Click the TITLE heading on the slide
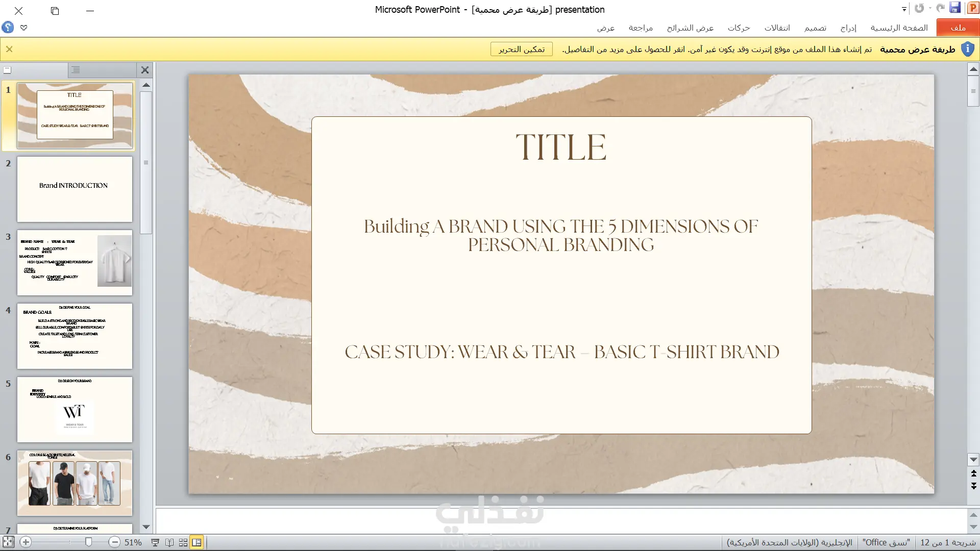The height and width of the screenshot is (551, 980). click(561, 147)
